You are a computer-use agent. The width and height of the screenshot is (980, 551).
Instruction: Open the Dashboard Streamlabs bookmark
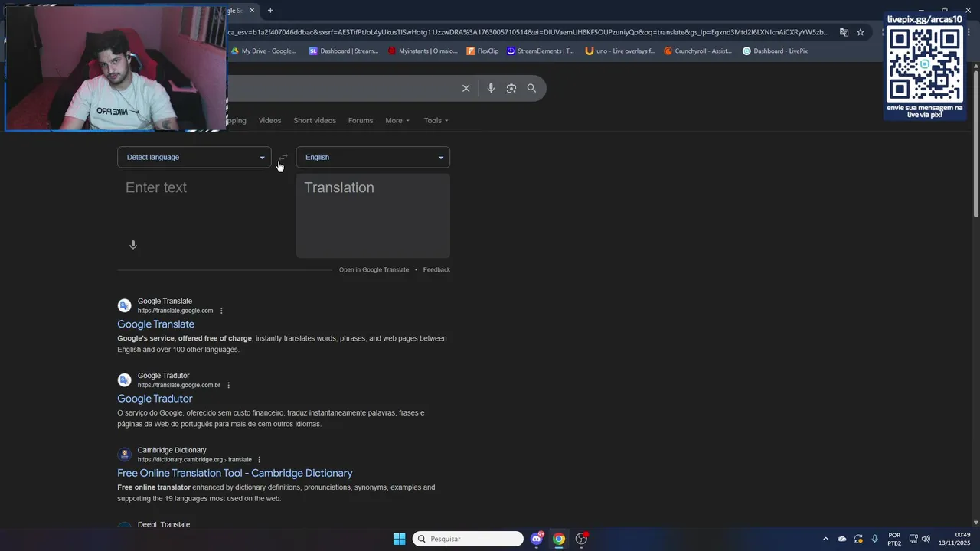pyautogui.click(x=344, y=51)
